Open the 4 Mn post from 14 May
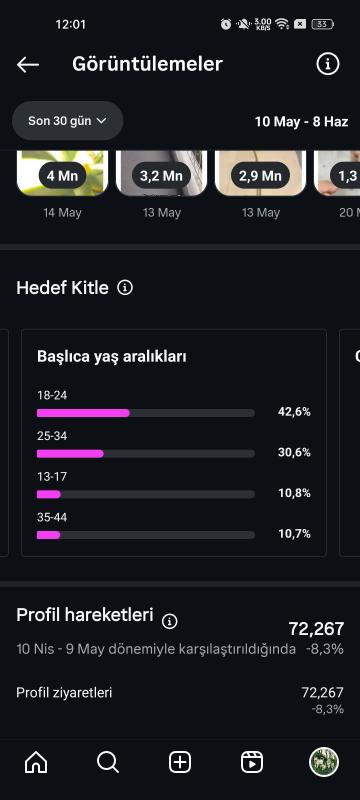 (x=63, y=173)
